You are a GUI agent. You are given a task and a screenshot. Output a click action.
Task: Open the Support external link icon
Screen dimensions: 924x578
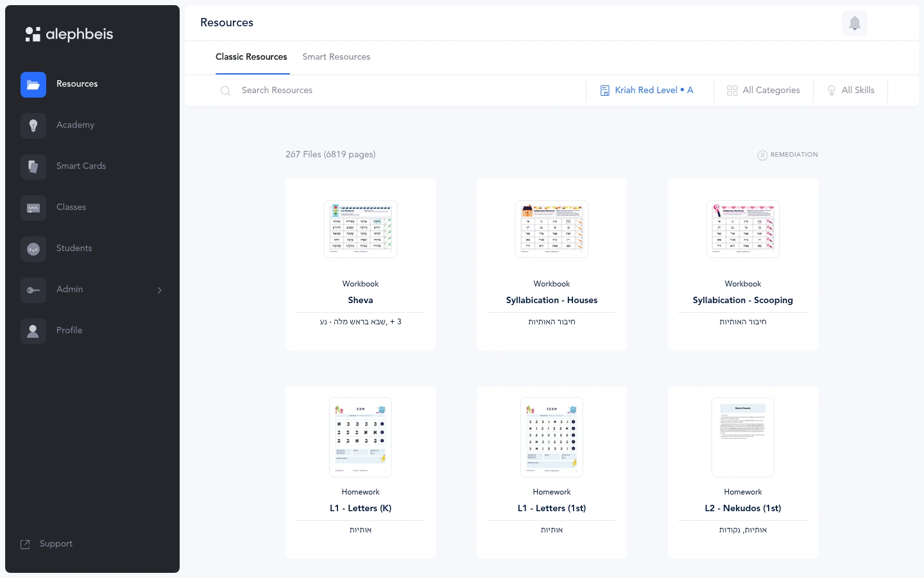tap(26, 545)
